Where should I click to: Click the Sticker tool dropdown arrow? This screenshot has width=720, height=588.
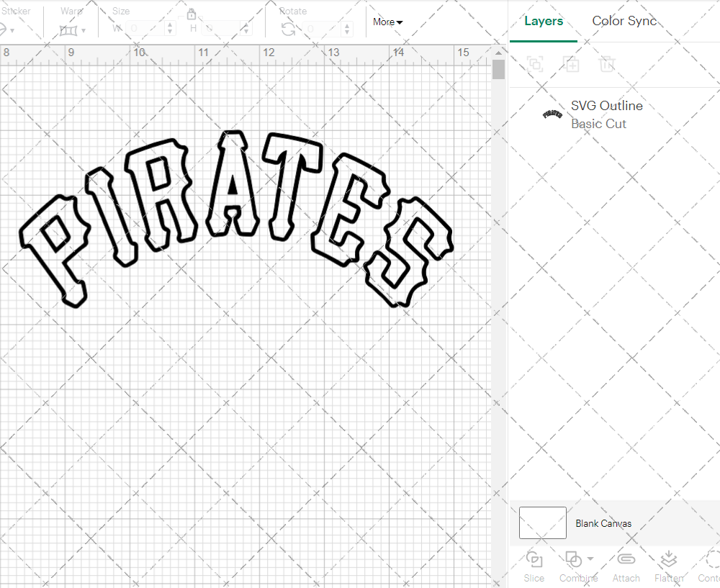(12, 31)
